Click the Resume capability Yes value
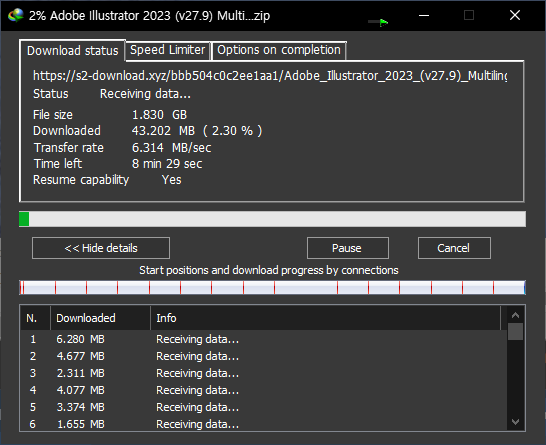The width and height of the screenshot is (546, 445). (171, 180)
